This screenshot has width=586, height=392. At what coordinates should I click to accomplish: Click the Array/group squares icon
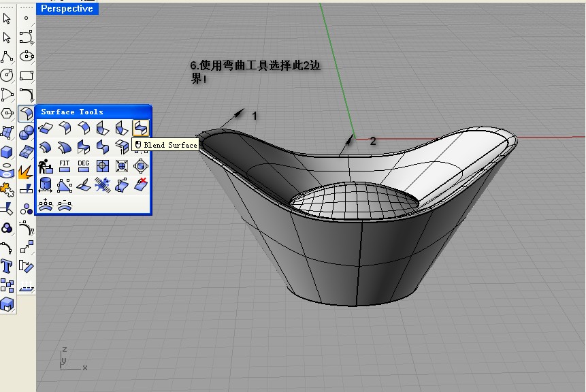pyautogui.click(x=7, y=285)
